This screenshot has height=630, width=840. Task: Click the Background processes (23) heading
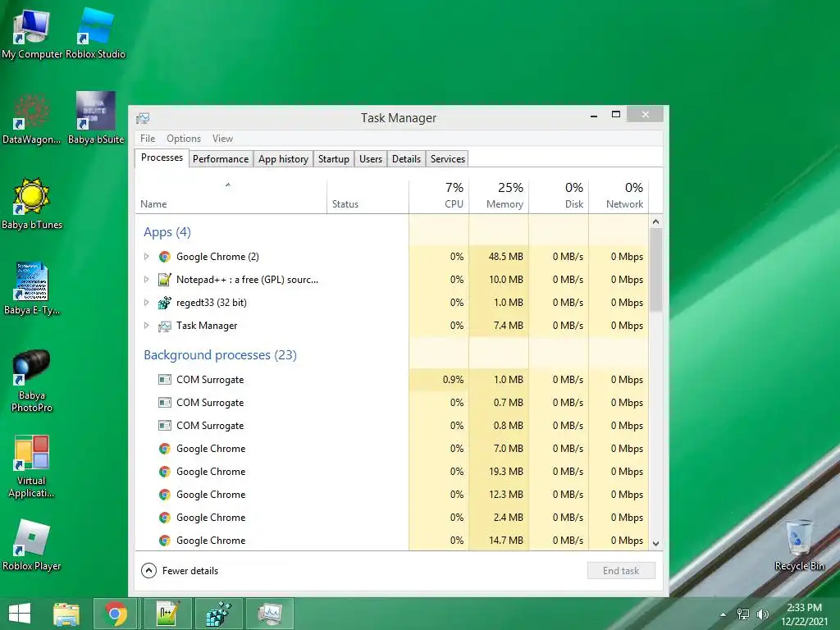[220, 355]
